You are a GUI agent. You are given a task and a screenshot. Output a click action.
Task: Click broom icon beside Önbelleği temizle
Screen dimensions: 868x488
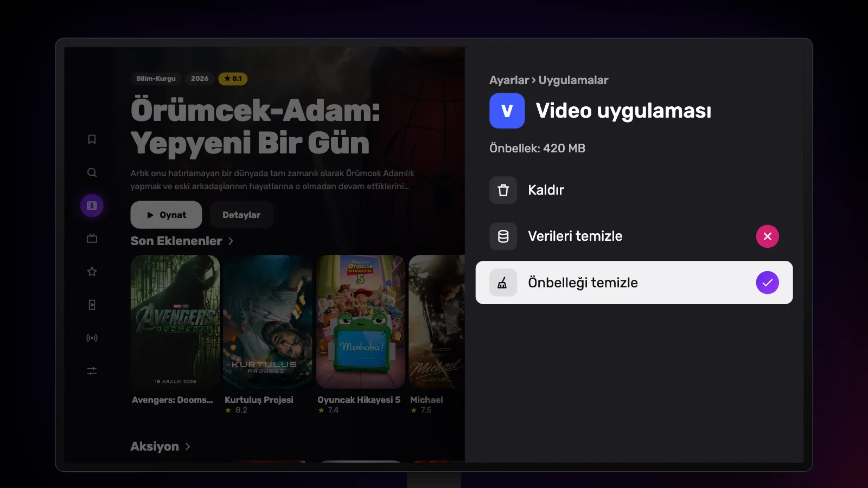point(503,282)
